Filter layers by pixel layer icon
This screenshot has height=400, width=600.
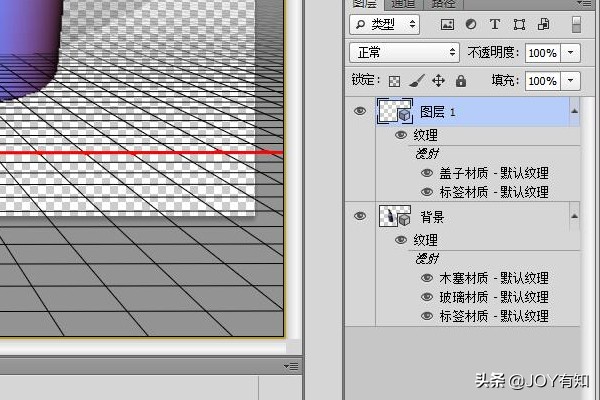point(447,25)
